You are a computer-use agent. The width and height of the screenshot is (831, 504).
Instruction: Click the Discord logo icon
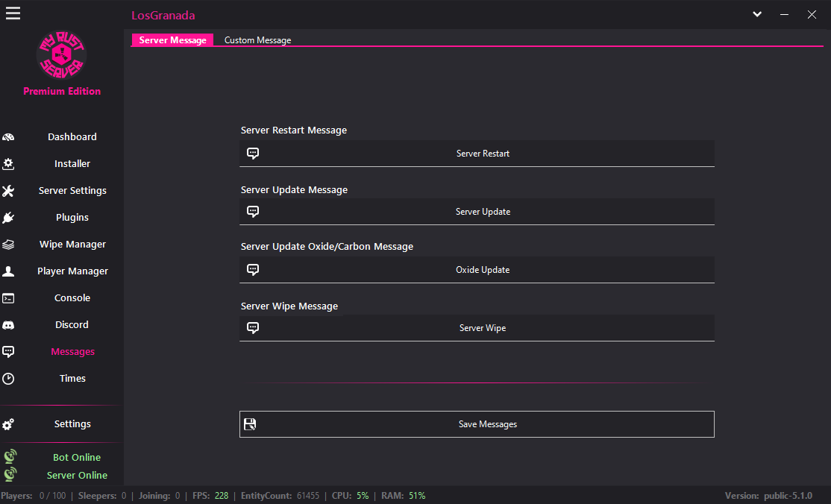(8, 325)
